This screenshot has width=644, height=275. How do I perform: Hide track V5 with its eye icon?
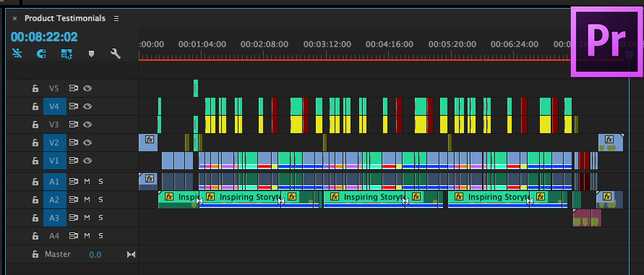click(x=87, y=88)
